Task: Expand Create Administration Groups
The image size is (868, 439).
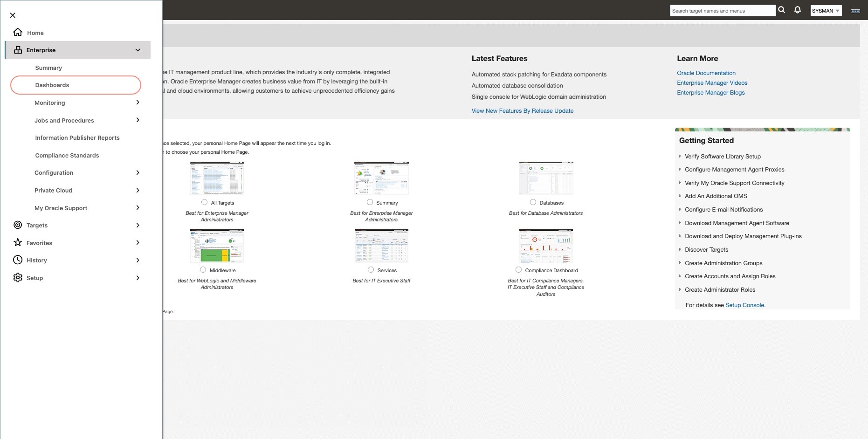Action: pyautogui.click(x=680, y=263)
